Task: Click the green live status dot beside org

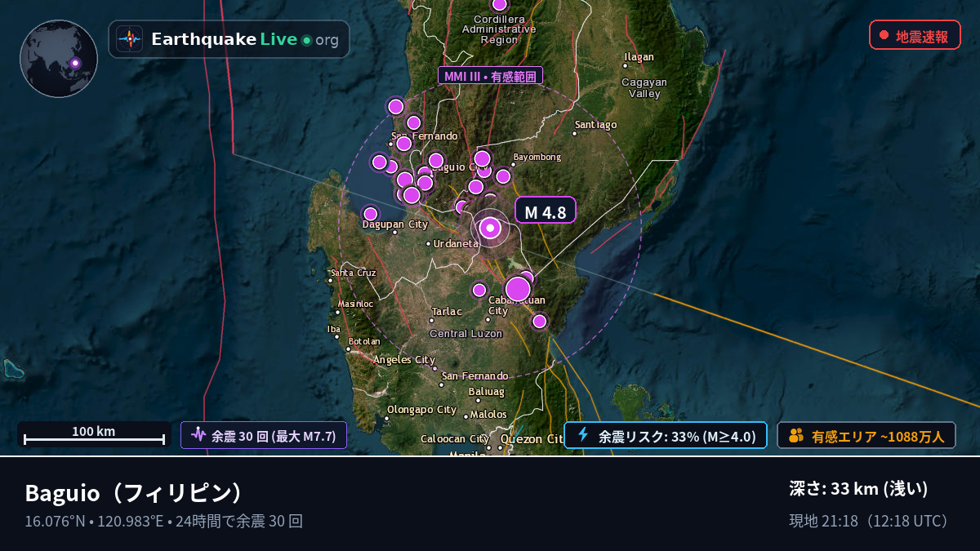Action: click(306, 40)
